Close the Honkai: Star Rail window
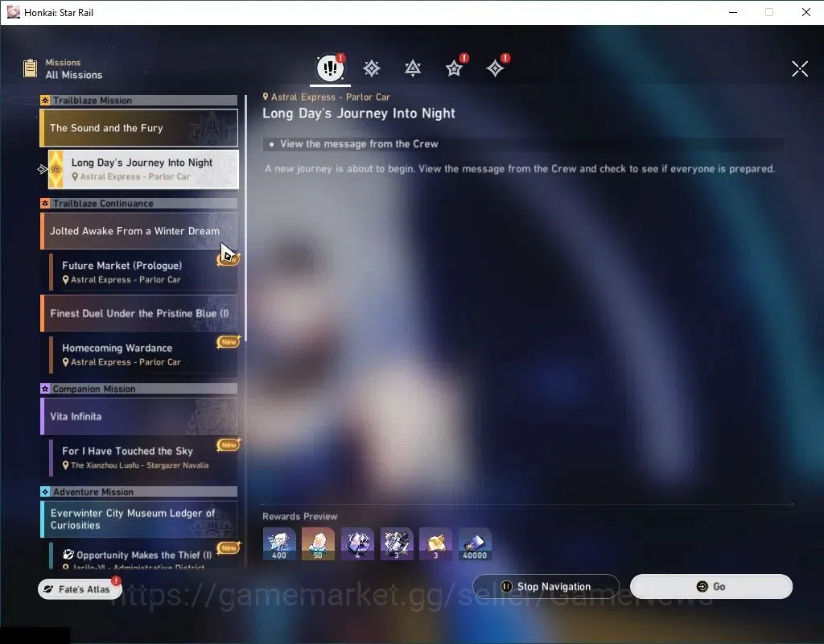The width and height of the screenshot is (824, 644). coord(806,12)
